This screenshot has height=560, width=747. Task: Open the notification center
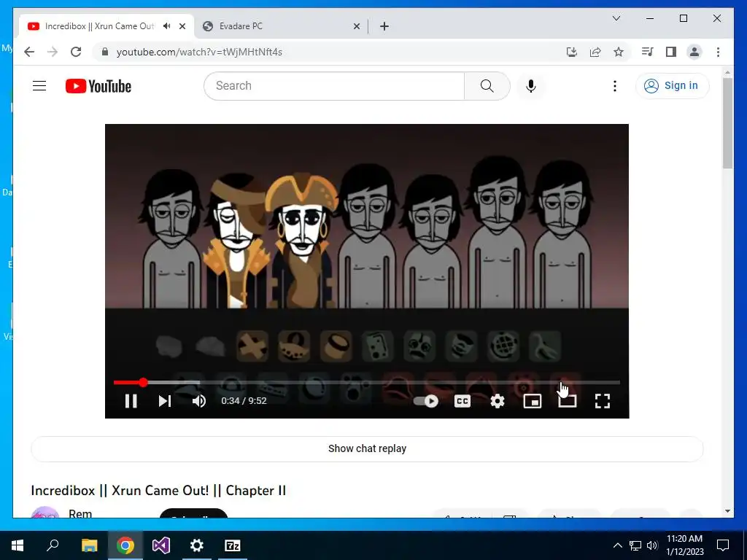point(723,545)
